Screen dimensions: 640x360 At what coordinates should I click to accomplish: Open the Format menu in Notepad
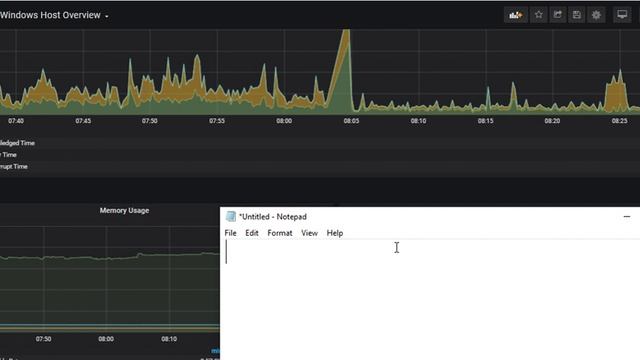[280, 233]
